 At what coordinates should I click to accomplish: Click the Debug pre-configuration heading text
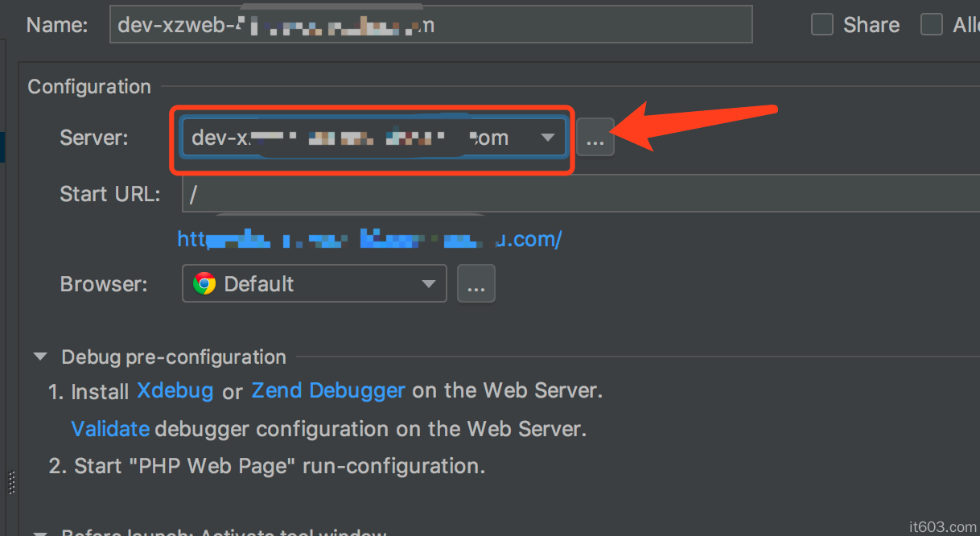click(x=174, y=357)
